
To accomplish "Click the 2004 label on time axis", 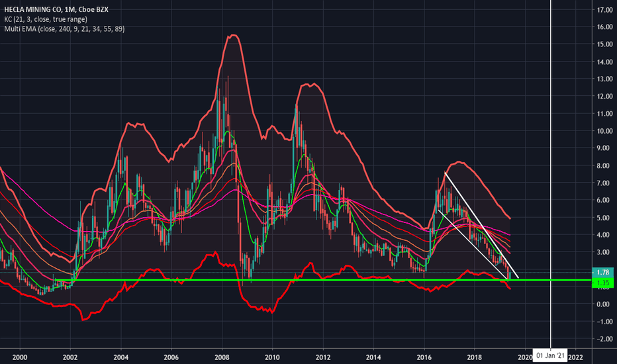I will [x=120, y=357].
